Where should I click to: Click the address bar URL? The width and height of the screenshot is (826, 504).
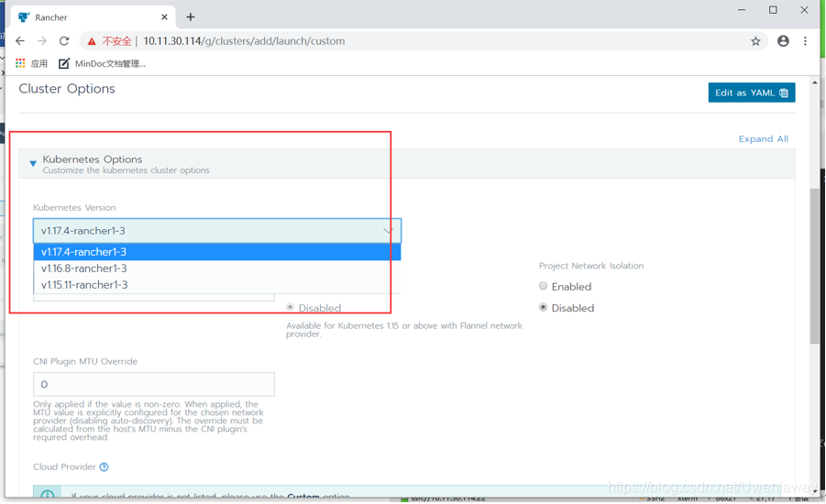coord(244,41)
